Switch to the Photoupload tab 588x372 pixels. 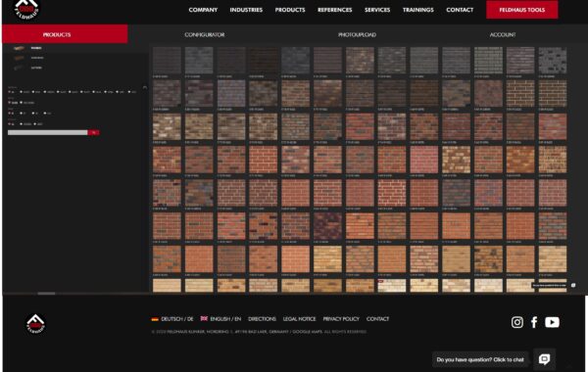(357, 34)
